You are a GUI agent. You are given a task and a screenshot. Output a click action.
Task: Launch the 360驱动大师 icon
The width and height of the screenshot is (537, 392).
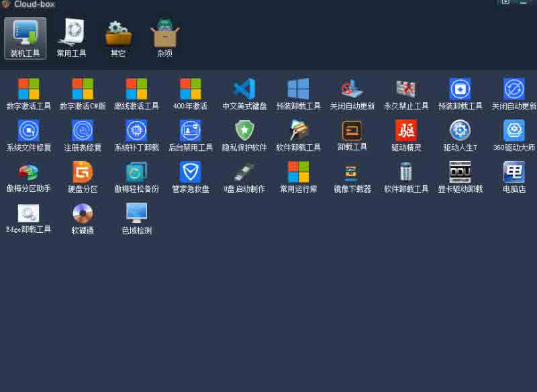coord(514,135)
